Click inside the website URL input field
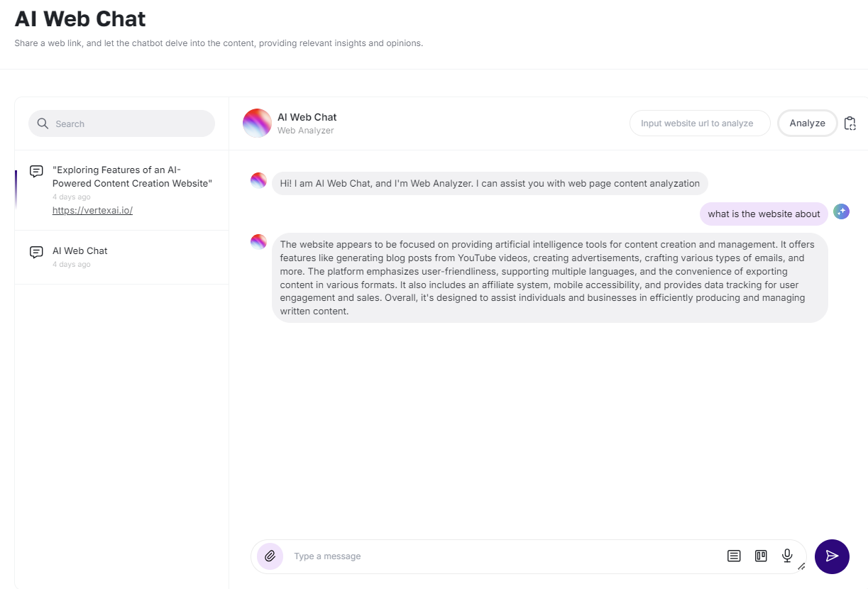This screenshot has width=868, height=589. tap(699, 123)
